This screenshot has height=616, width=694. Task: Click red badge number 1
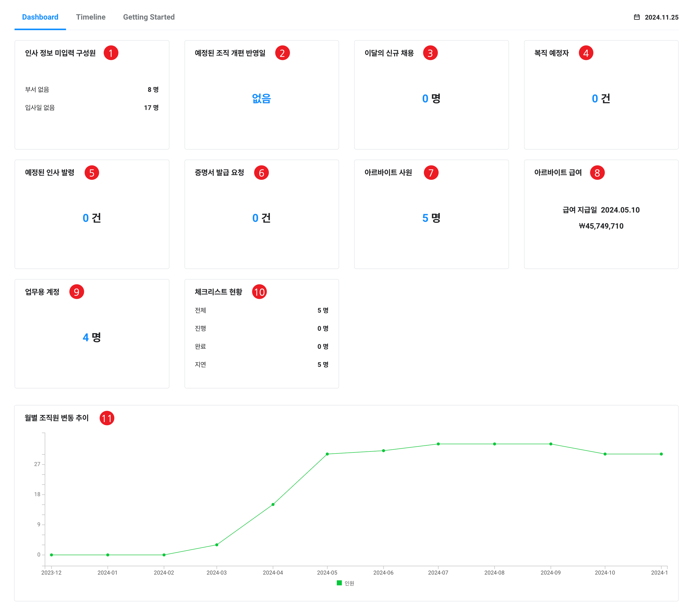(x=111, y=53)
